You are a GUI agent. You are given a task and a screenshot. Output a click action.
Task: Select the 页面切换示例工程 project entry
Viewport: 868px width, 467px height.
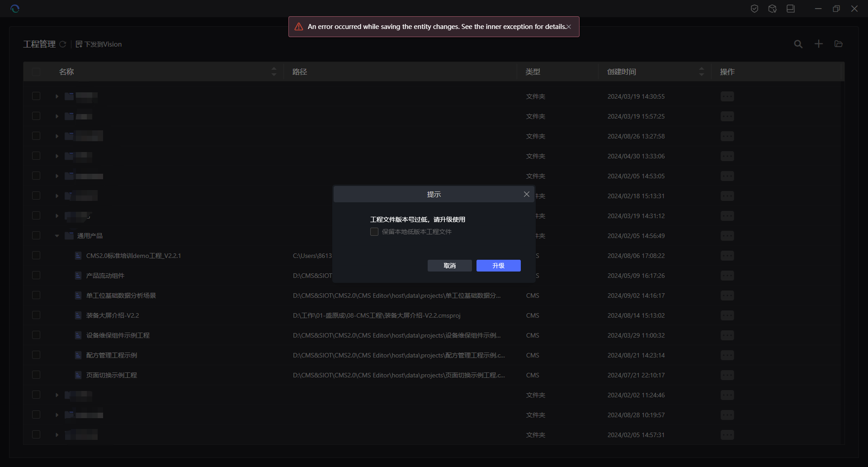click(x=111, y=375)
